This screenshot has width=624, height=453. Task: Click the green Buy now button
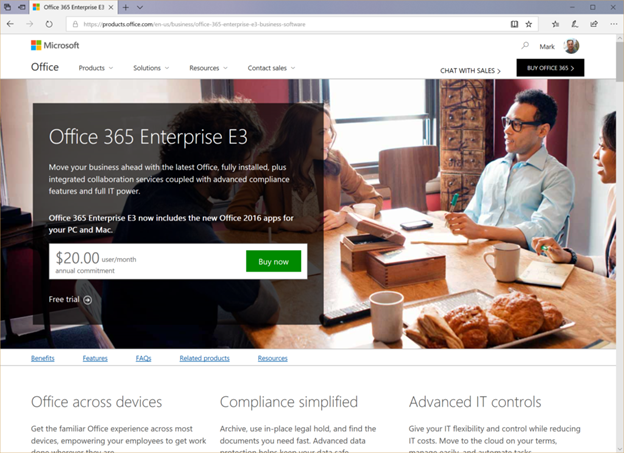click(x=273, y=261)
